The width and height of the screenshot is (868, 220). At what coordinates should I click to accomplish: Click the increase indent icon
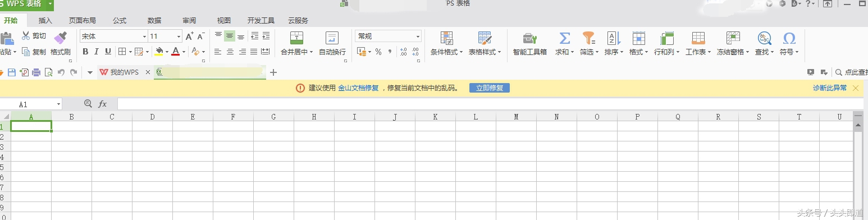point(266,36)
